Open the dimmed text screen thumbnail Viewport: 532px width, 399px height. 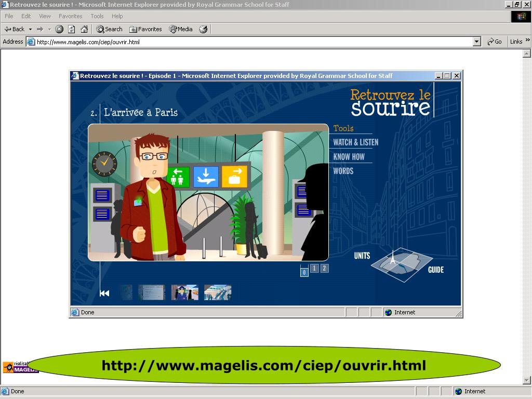[152, 292]
